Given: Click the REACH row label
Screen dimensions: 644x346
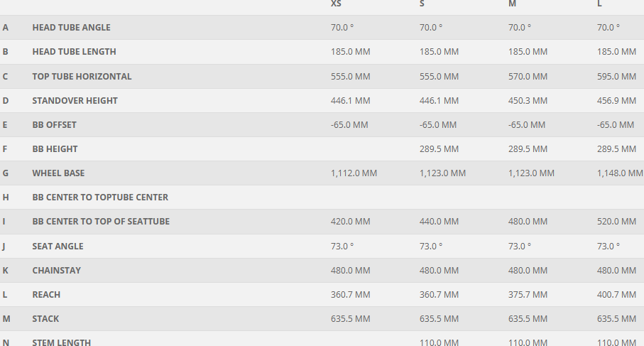Looking at the screenshot, I should pyautogui.click(x=46, y=295).
